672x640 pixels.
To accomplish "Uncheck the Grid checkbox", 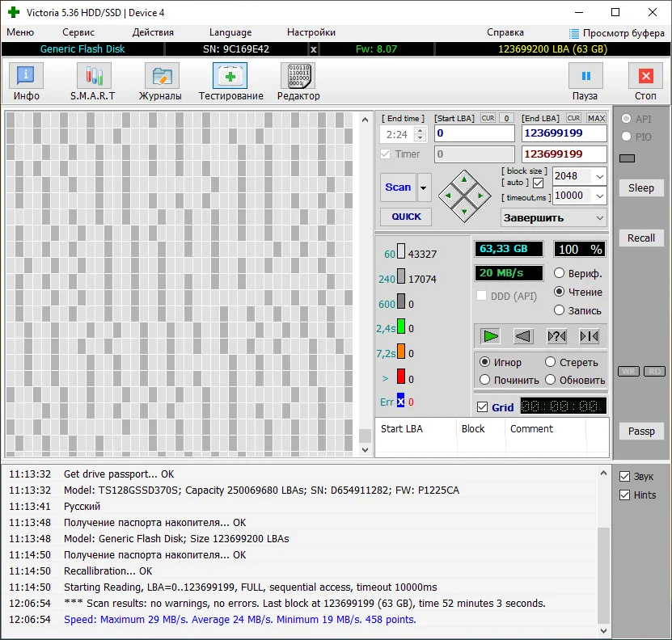I will pos(483,407).
